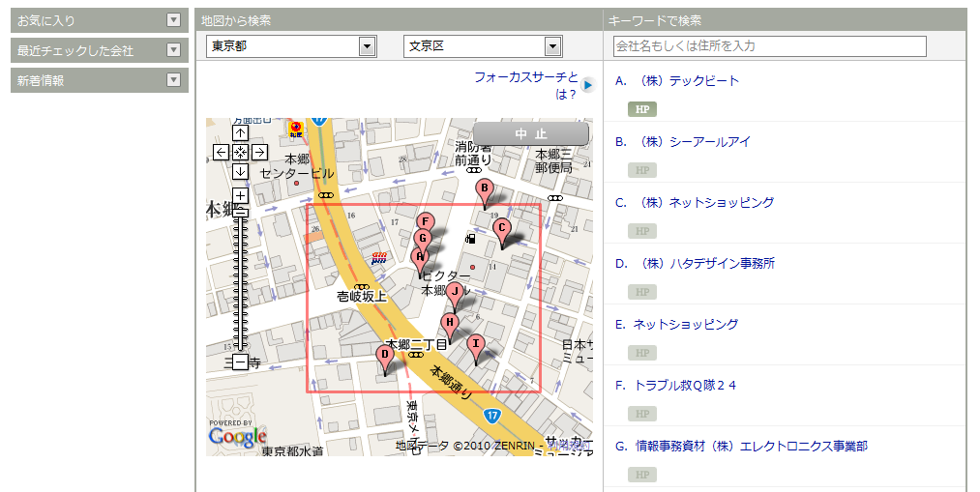This screenshot has width=980, height=492.
Task: Zoom out with the minus button
Action: (240, 362)
